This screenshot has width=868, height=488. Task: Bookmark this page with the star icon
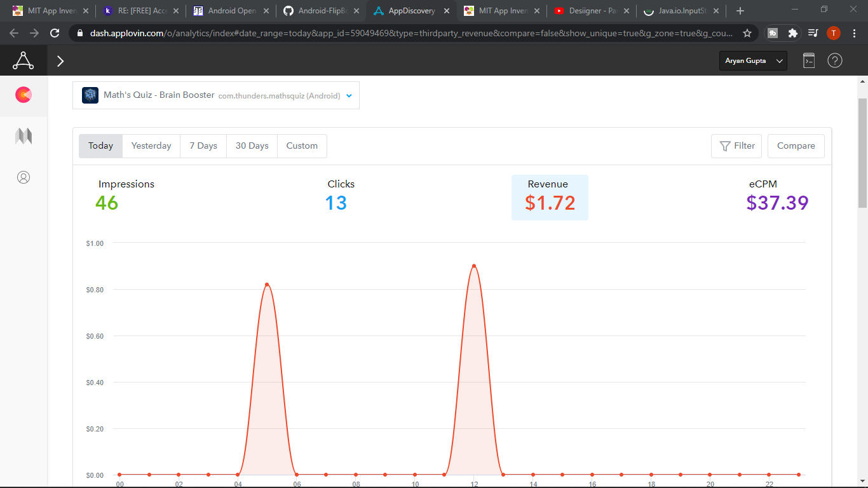747,33
